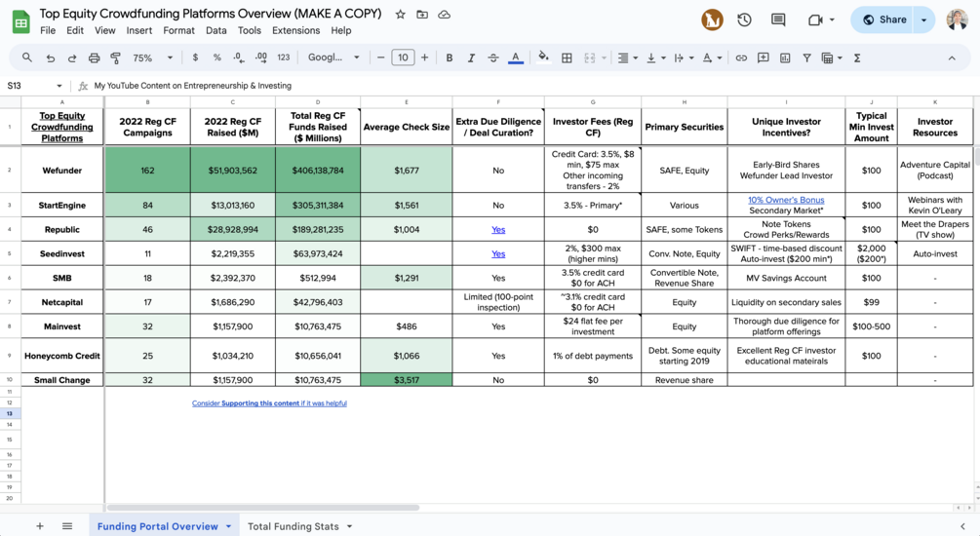Start a video call meeting
Screen dimensions: 980x536
[815, 20]
